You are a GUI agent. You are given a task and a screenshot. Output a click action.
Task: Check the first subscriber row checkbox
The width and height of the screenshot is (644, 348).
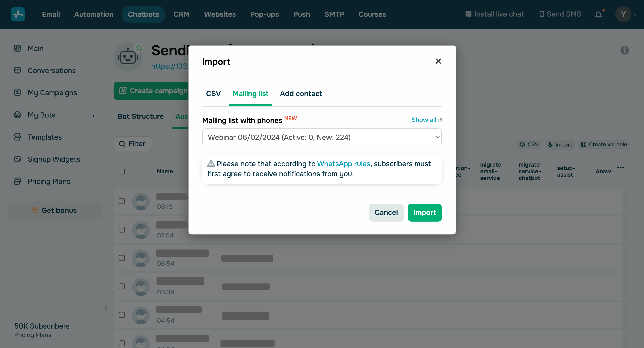122,201
